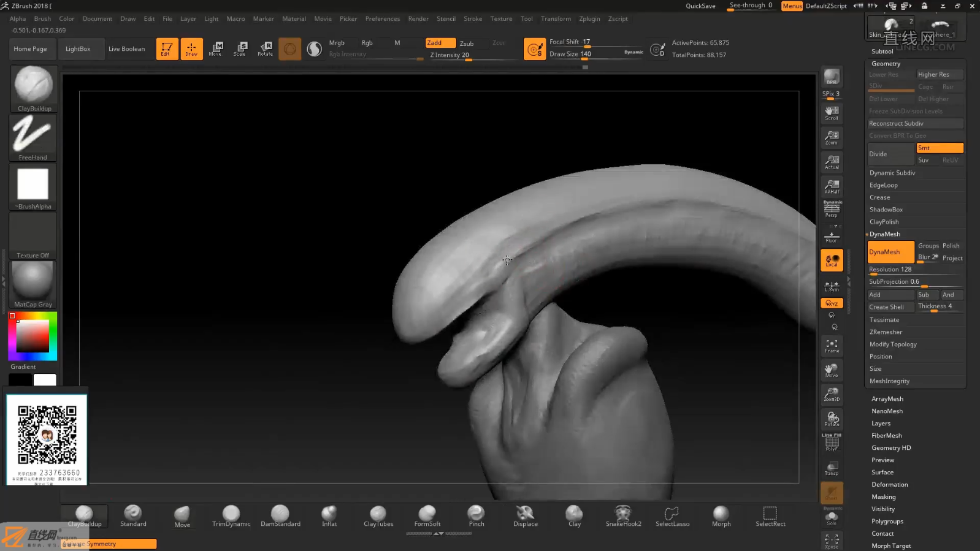Toggle PolyF polyframe display

pyautogui.click(x=832, y=443)
